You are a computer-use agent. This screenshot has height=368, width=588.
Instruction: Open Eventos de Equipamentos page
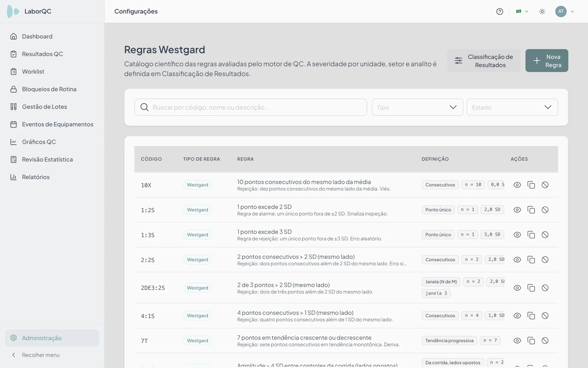[x=52, y=124]
